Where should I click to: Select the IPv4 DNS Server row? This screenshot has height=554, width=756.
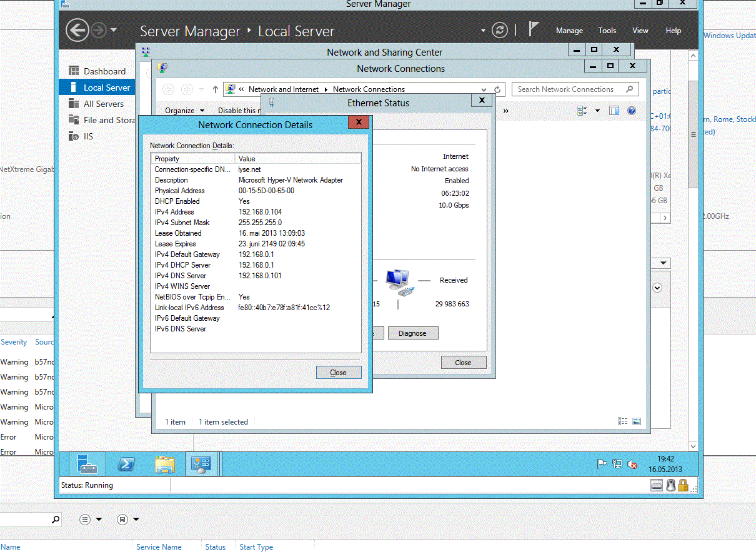click(256, 276)
